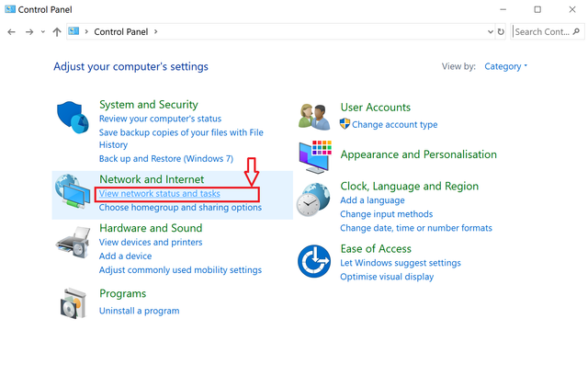The width and height of the screenshot is (588, 387).
Task: Click the Hardware and Sound printer icon
Action: pos(73,243)
